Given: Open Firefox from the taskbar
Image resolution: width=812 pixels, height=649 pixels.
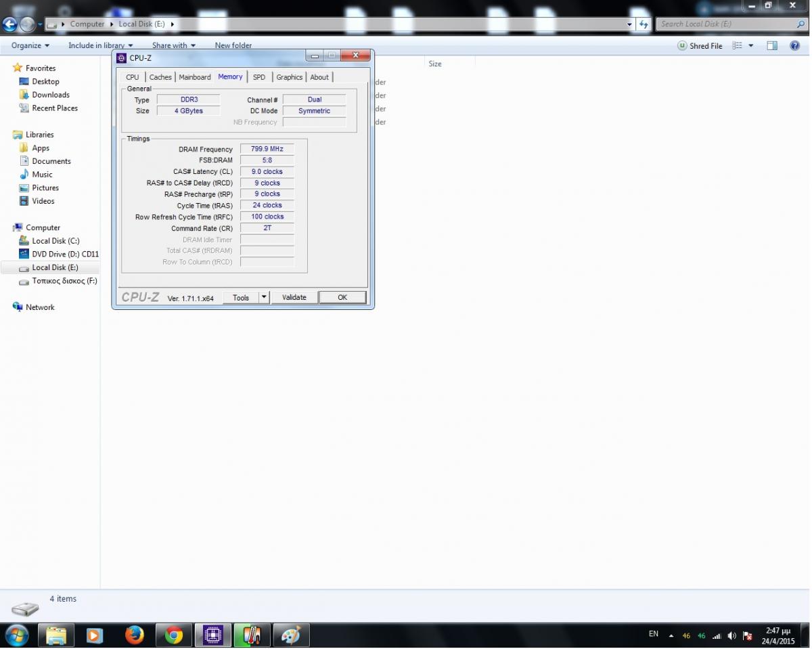Looking at the screenshot, I should (135, 635).
